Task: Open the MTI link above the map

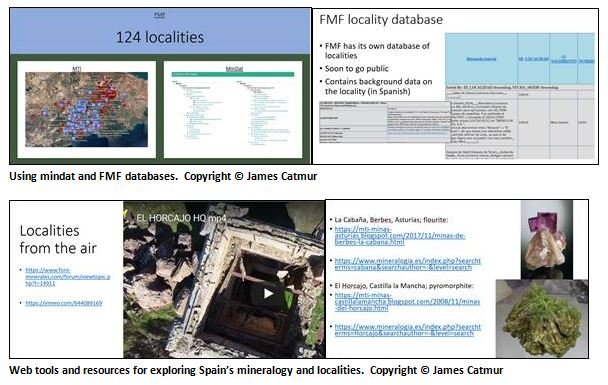Action: click(x=77, y=69)
